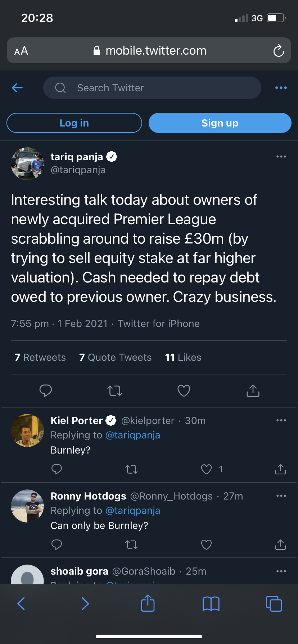View the 7 Retweets list
The height and width of the screenshot is (644, 298).
[40, 358]
